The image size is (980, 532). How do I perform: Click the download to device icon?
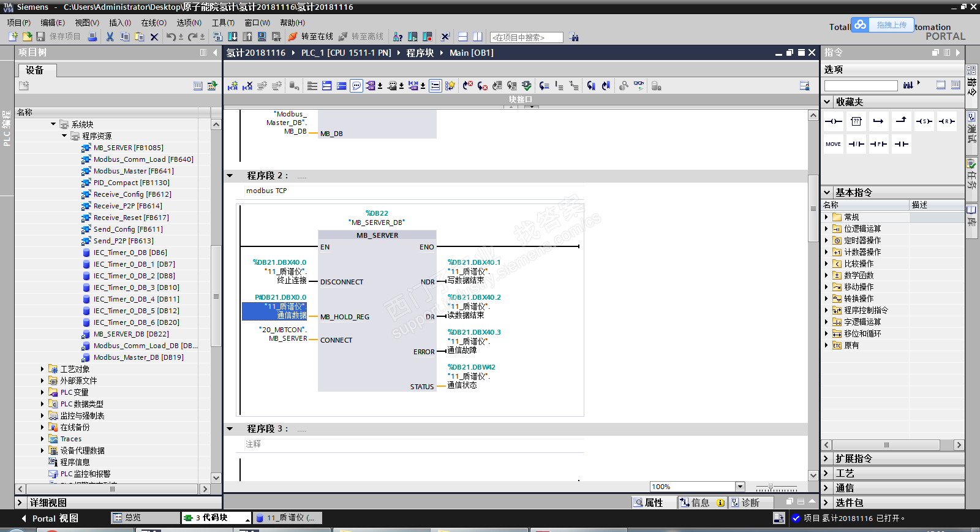(x=233, y=37)
